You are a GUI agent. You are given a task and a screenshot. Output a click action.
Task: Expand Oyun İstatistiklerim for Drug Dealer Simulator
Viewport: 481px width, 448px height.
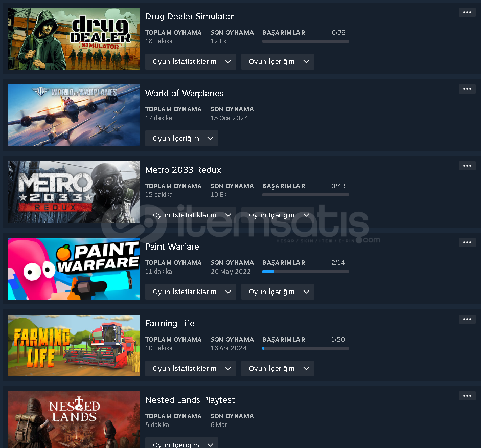coord(191,62)
